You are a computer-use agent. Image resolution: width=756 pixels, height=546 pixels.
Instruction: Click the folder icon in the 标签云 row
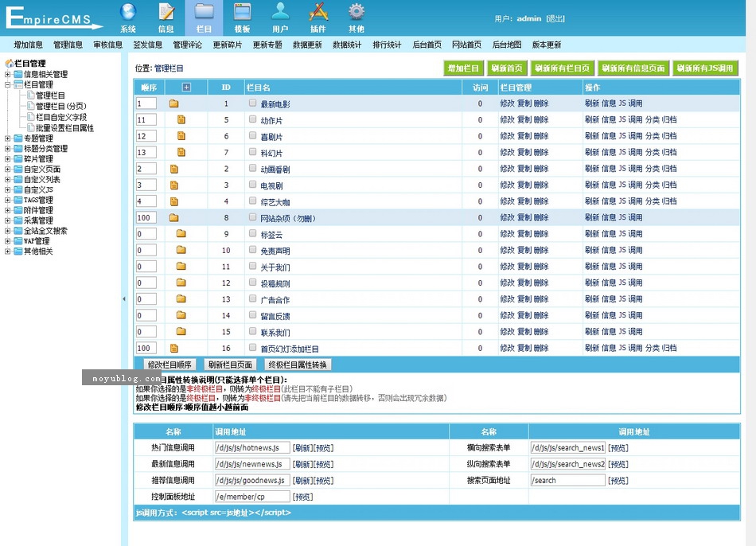point(181,233)
